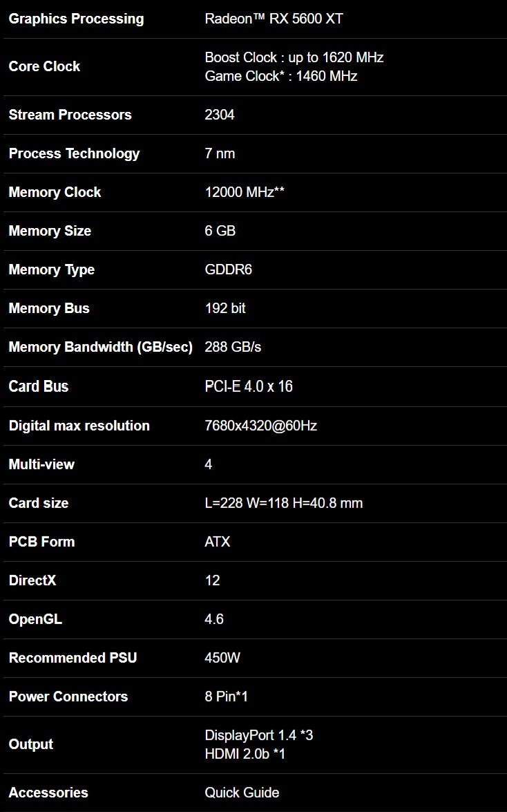Select the Game Clock 1460 MHz line
The height and width of the screenshot is (812, 507).
280,76
